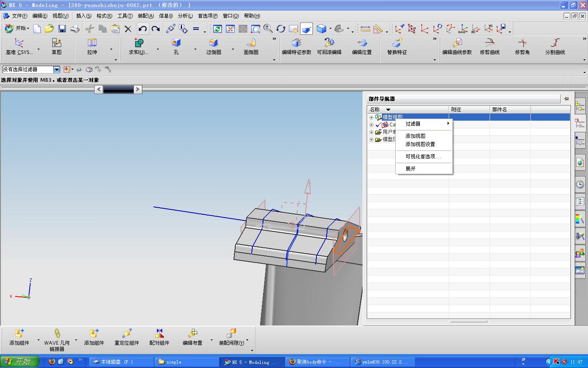Click the Refresh view icon
Screen dimensions: 588x368
click(217, 29)
